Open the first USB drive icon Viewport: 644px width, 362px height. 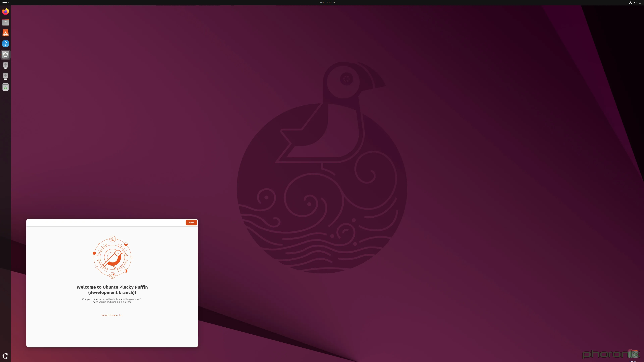point(5,66)
